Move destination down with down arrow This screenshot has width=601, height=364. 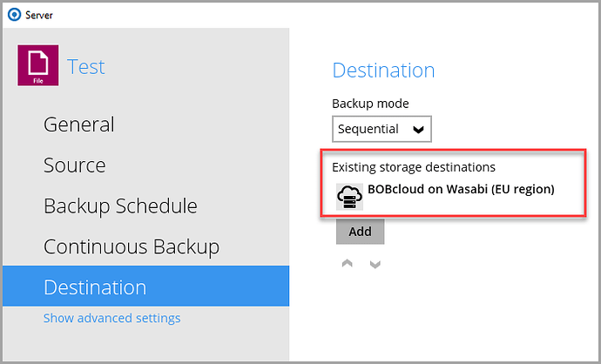[375, 264]
